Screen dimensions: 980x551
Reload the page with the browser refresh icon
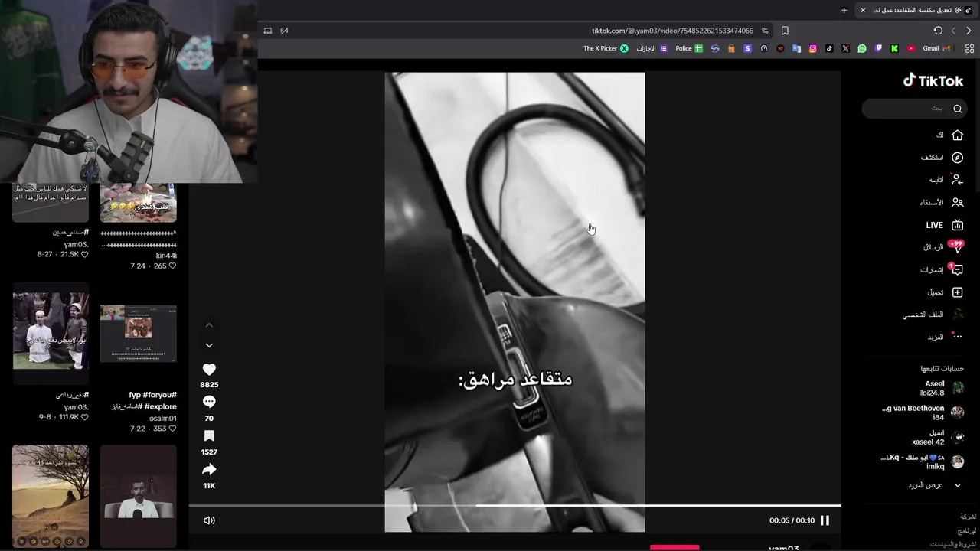(x=938, y=31)
